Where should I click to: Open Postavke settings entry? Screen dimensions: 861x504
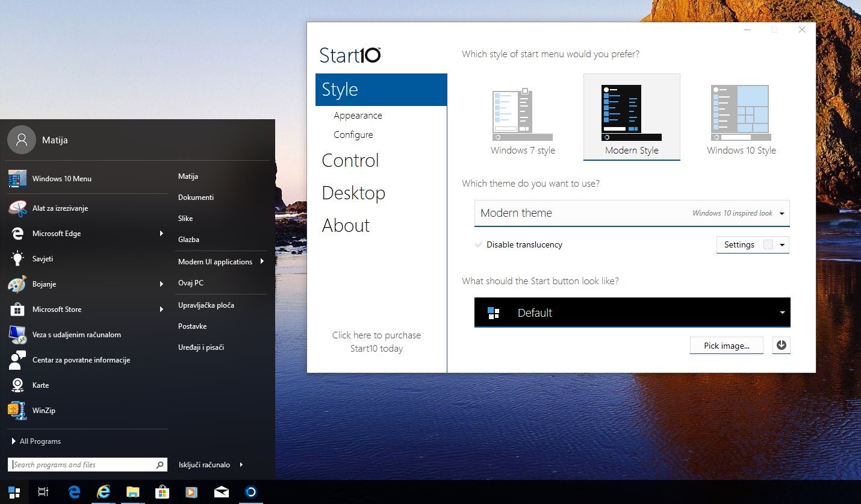192,326
